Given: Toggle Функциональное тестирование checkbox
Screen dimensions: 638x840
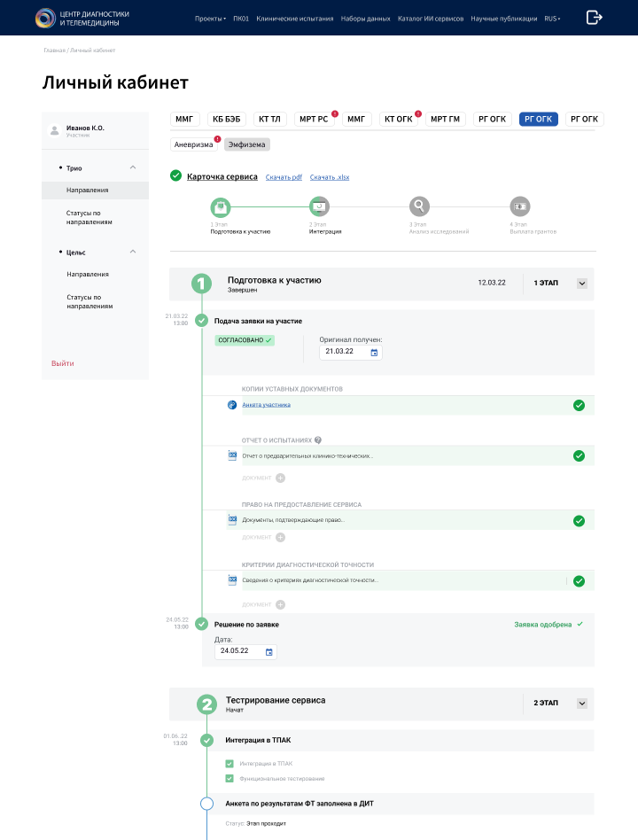Looking at the screenshot, I should coord(230,778).
